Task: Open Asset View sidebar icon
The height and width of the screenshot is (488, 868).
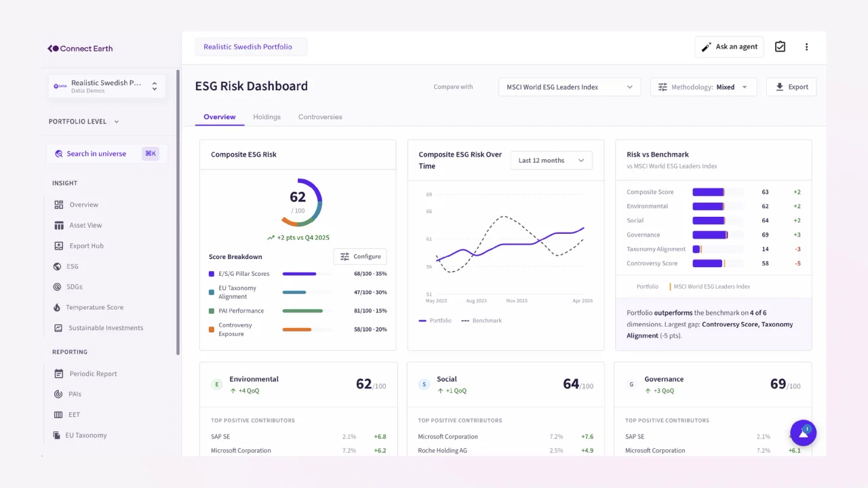Action: pos(59,225)
